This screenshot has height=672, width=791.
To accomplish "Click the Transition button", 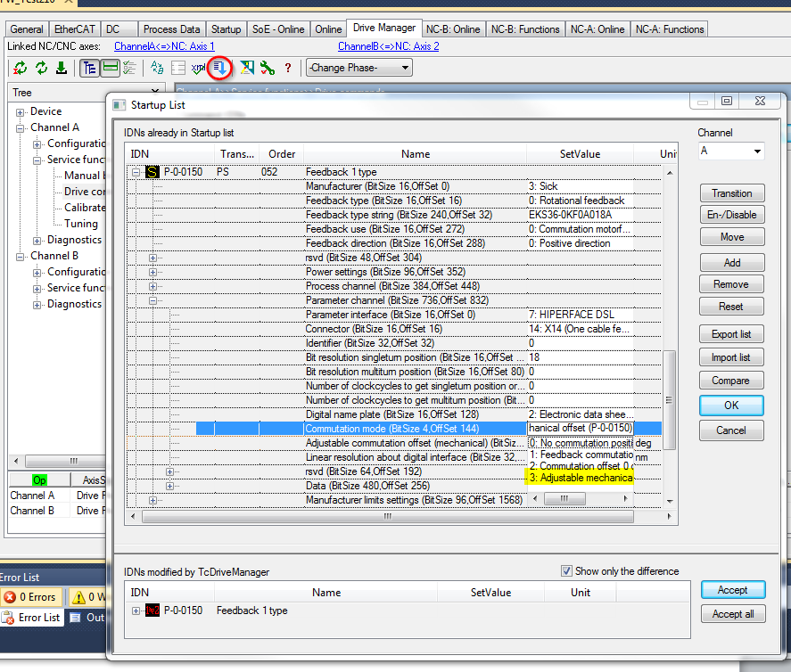I will point(731,193).
